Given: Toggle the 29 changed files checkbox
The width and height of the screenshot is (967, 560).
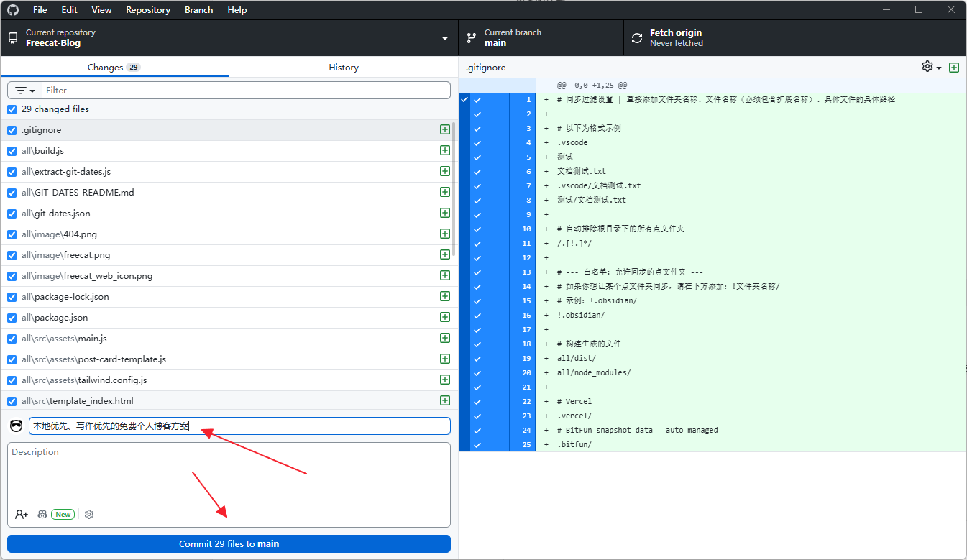Looking at the screenshot, I should coord(12,109).
